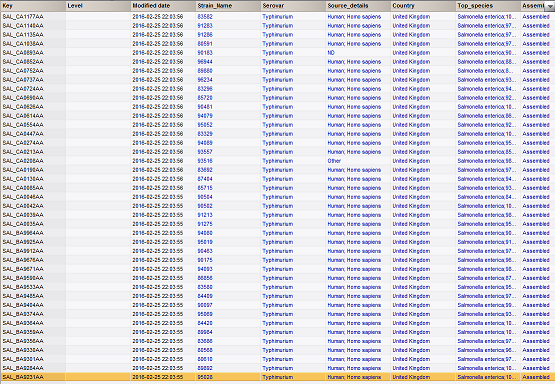Click Typhimurium in the SAL_CA1177AA row
The width and height of the screenshot is (555, 384).
point(278,17)
